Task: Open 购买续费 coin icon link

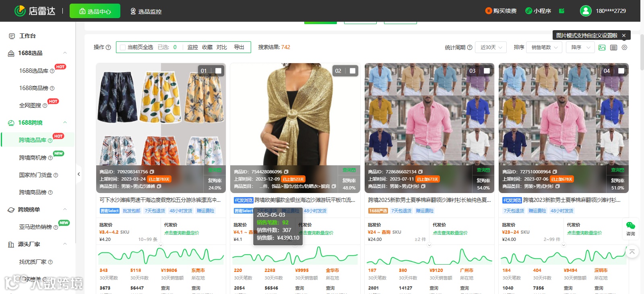Action: 489,11
